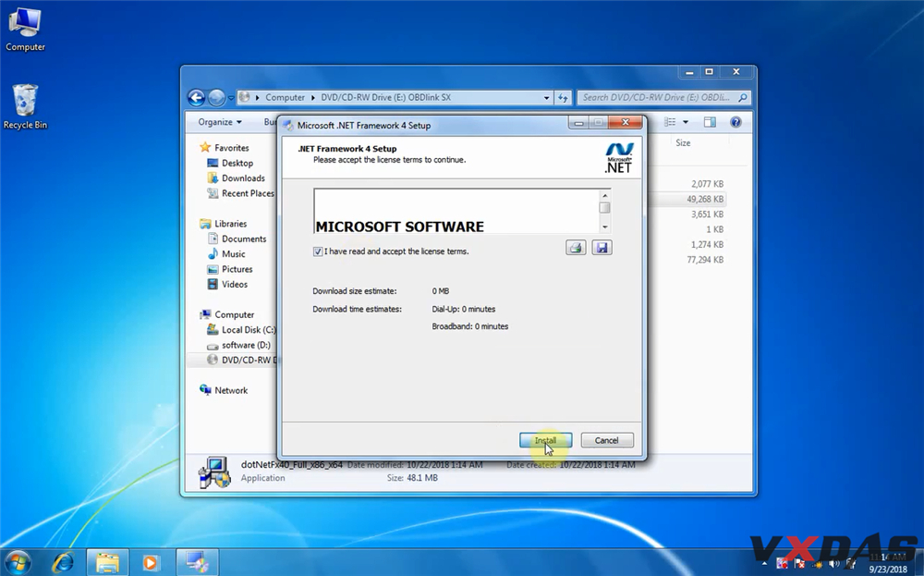Open Explorer help

point(736,122)
